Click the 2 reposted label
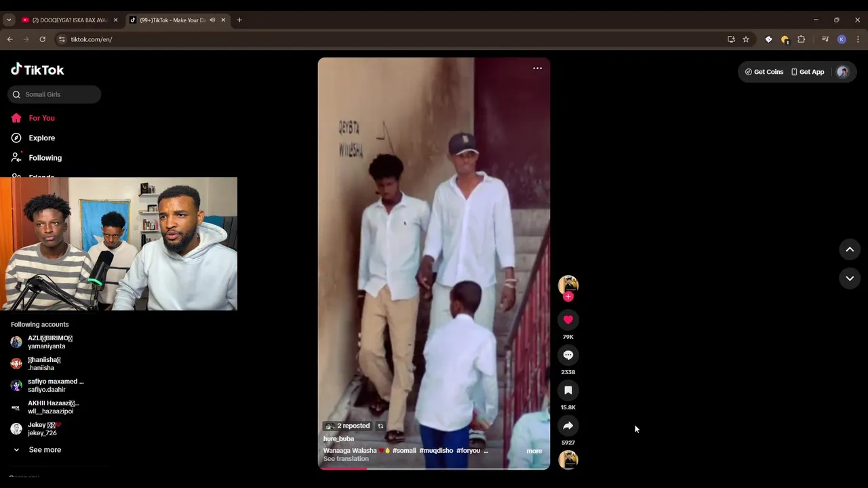The width and height of the screenshot is (868, 488). point(348,426)
